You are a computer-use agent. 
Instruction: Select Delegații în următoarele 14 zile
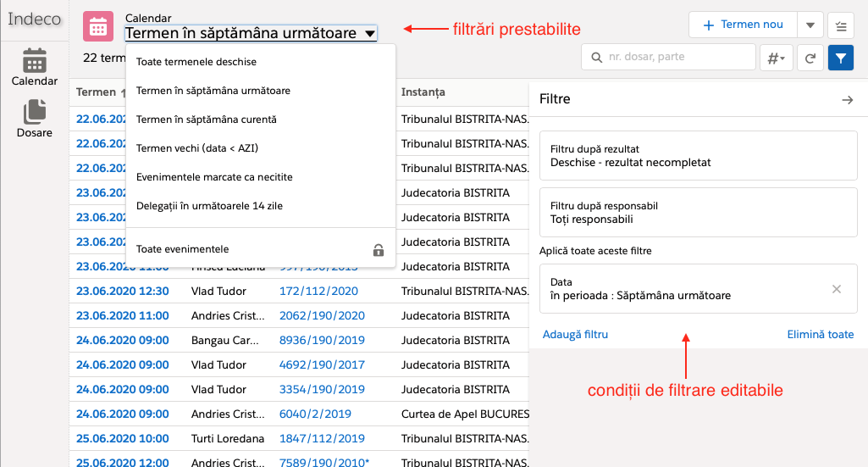pos(209,206)
